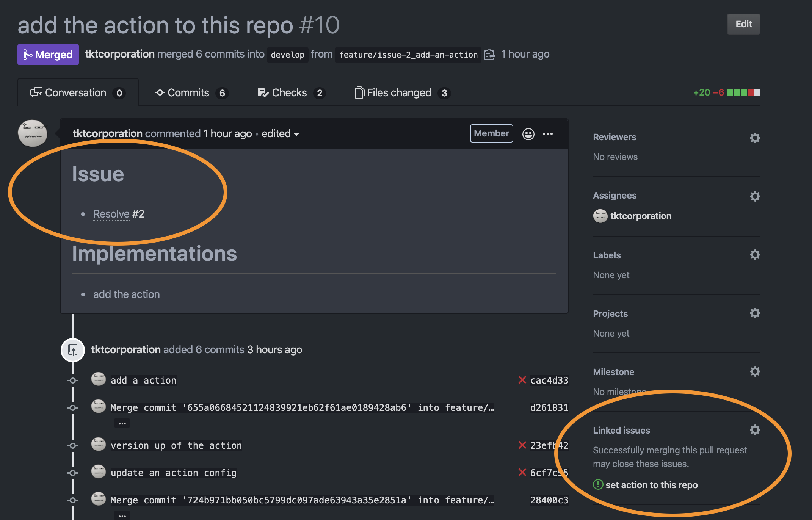Viewport: 812px width, 520px height.
Task: Open feature/issue-2_add-an-action branch link
Action: coord(408,55)
